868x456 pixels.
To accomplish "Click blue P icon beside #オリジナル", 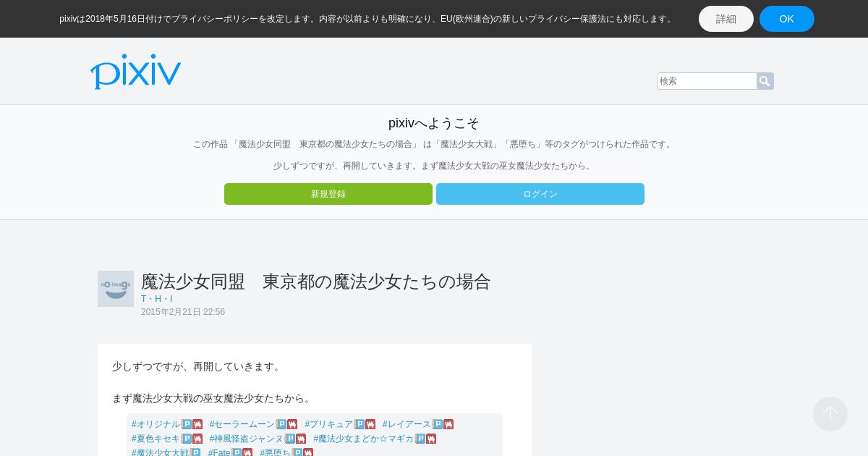I will point(187,424).
